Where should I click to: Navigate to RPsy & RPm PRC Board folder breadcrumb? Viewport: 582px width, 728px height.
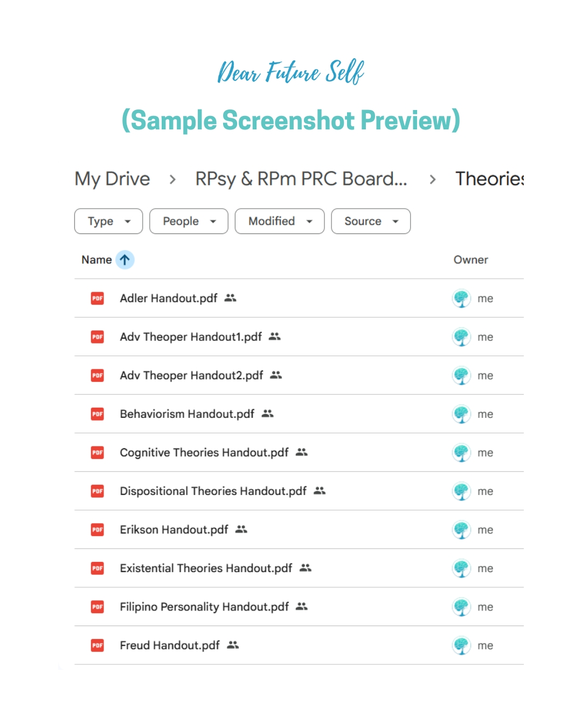[x=301, y=179]
